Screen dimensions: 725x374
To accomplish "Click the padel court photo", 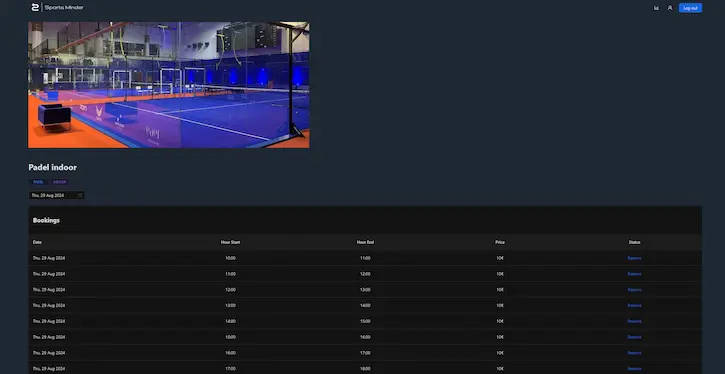I will (x=169, y=85).
